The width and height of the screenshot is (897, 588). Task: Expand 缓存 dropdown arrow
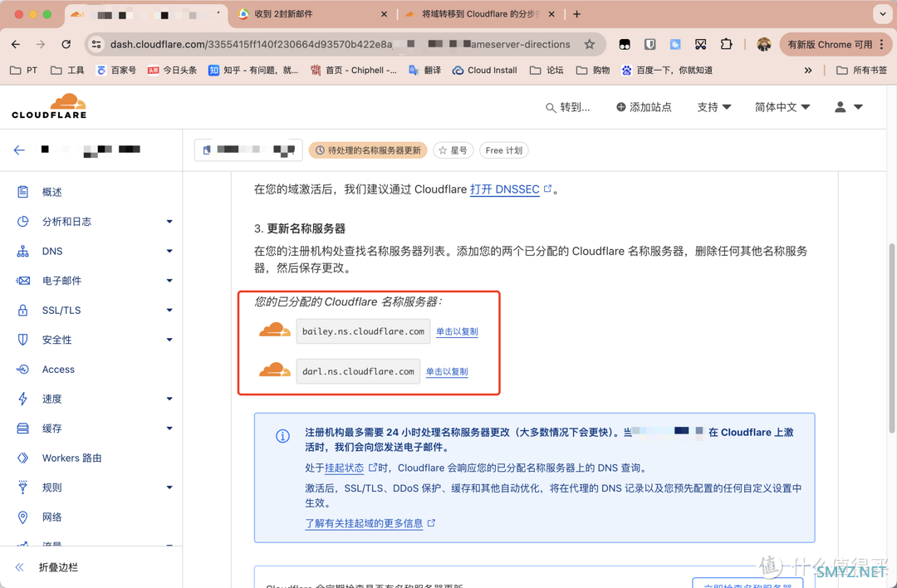point(169,429)
